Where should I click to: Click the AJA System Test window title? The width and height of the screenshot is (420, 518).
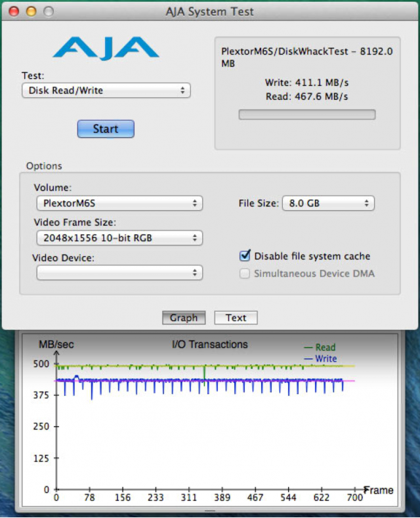(x=209, y=12)
